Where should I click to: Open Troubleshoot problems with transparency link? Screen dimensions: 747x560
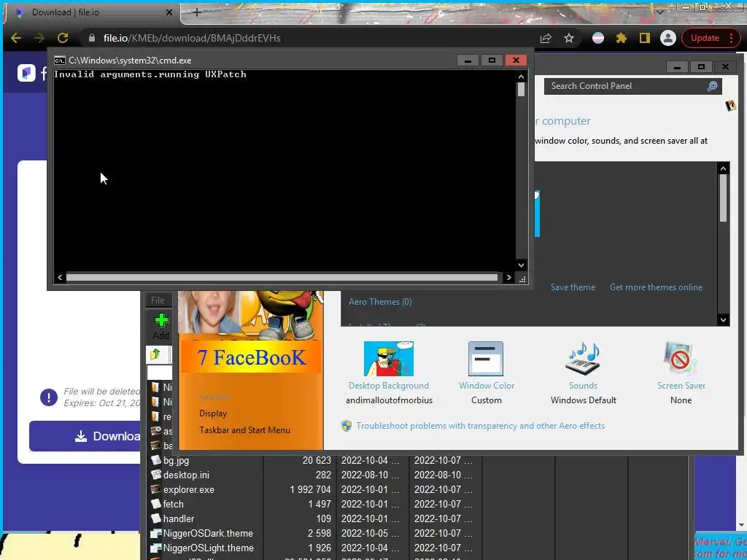[x=480, y=426]
